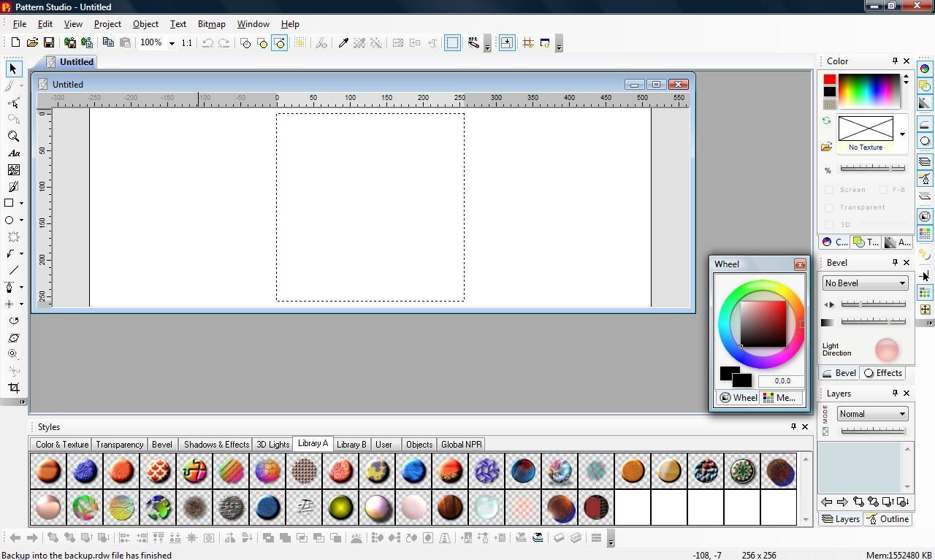Image resolution: width=935 pixels, height=560 pixels.
Task: Switch to the Library B tab in Styles
Action: (x=351, y=444)
